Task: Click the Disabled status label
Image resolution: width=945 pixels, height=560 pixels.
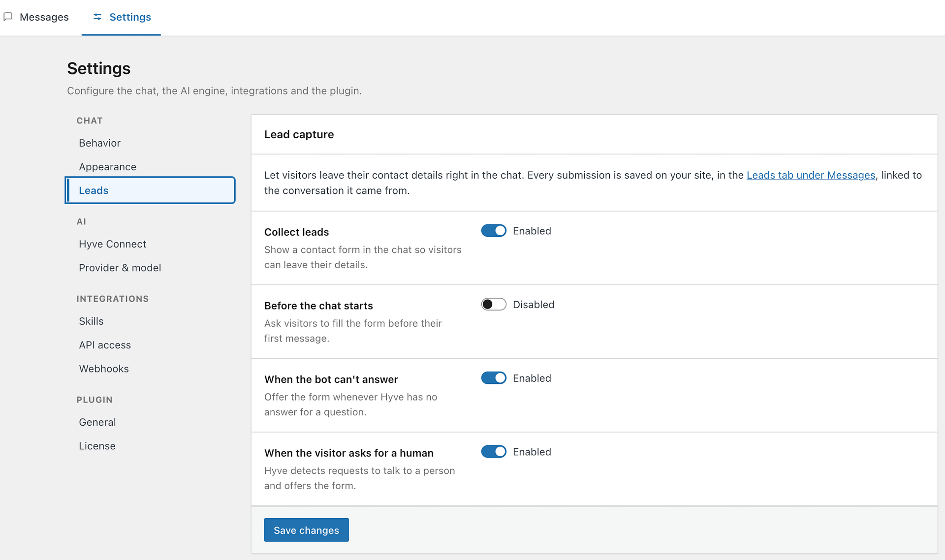Action: point(534,305)
